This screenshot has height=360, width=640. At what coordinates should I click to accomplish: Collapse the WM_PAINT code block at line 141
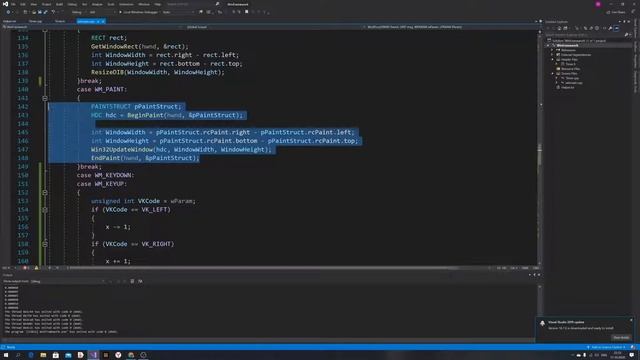click(45, 98)
